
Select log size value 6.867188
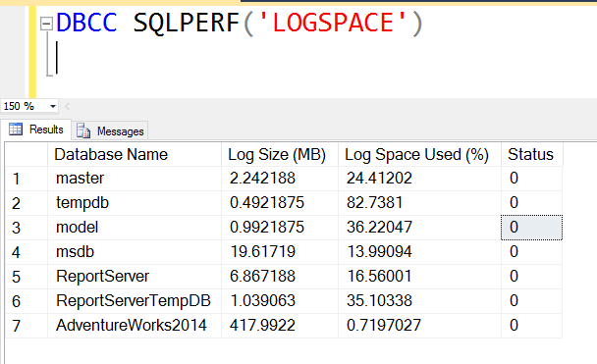click(x=280, y=277)
